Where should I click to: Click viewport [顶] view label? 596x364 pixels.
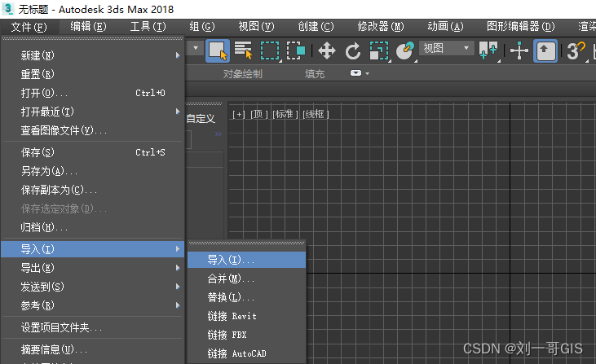click(x=258, y=114)
